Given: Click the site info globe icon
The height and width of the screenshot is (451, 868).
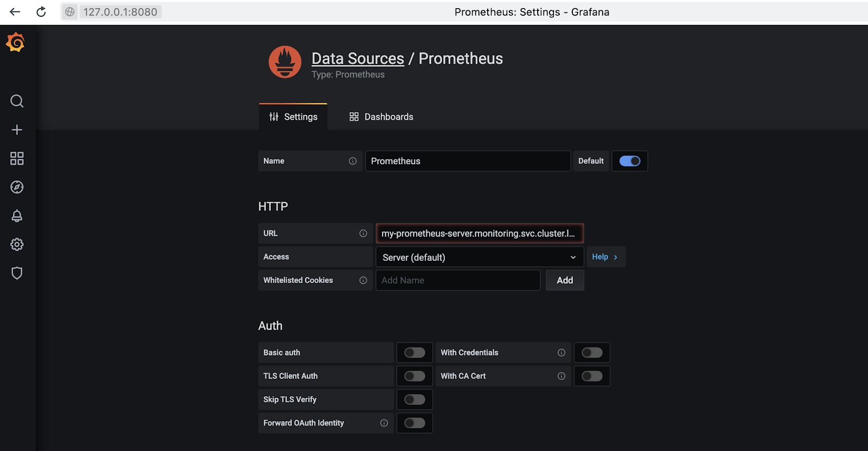Looking at the screenshot, I should pyautogui.click(x=70, y=12).
